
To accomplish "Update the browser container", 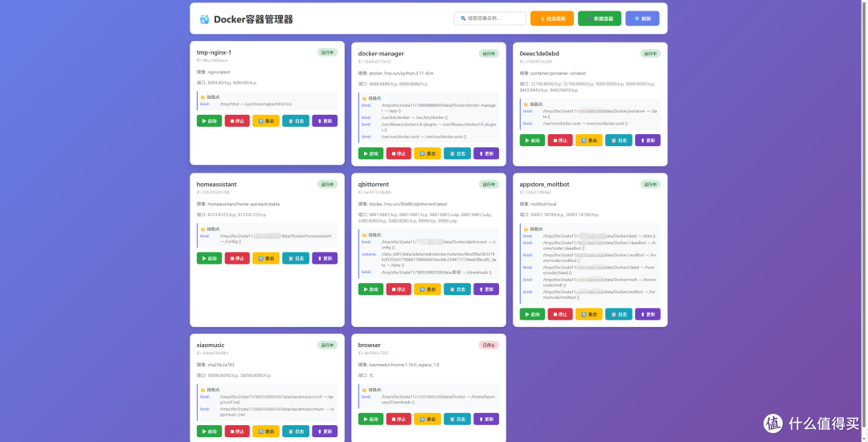I will coord(486,419).
